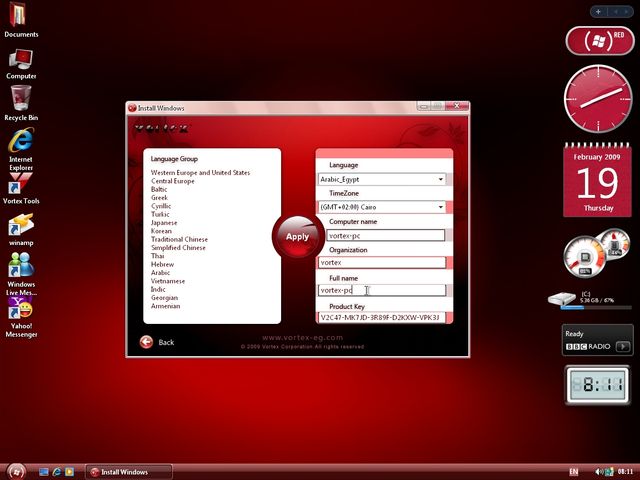This screenshot has height=480, width=640.
Task: Click the sidebar add gadget plus button
Action: [598, 12]
